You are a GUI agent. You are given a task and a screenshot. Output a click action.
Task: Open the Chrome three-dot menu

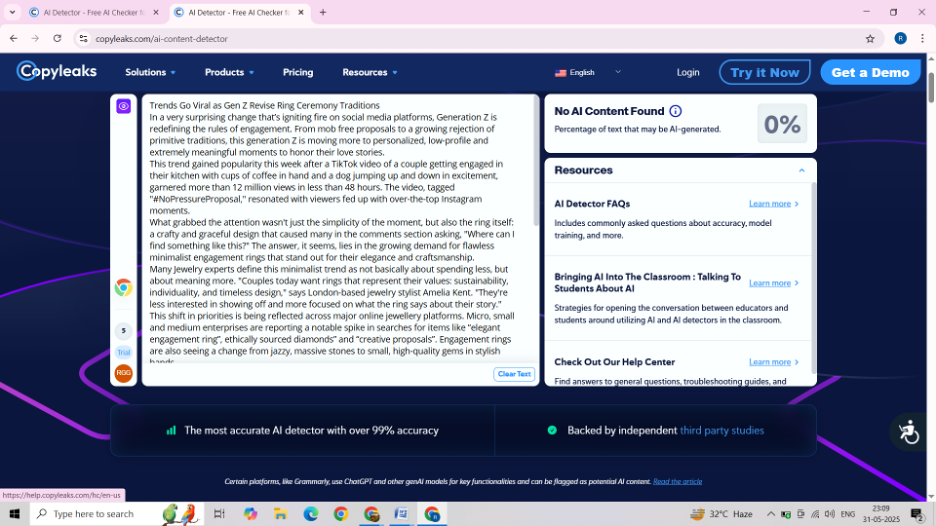pyautogui.click(x=922, y=38)
